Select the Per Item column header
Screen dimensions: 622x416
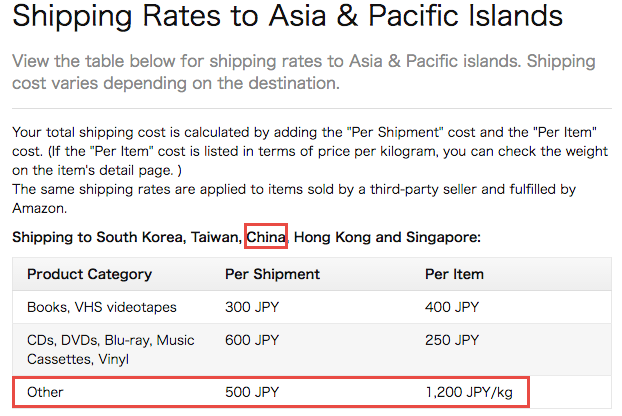click(x=454, y=274)
